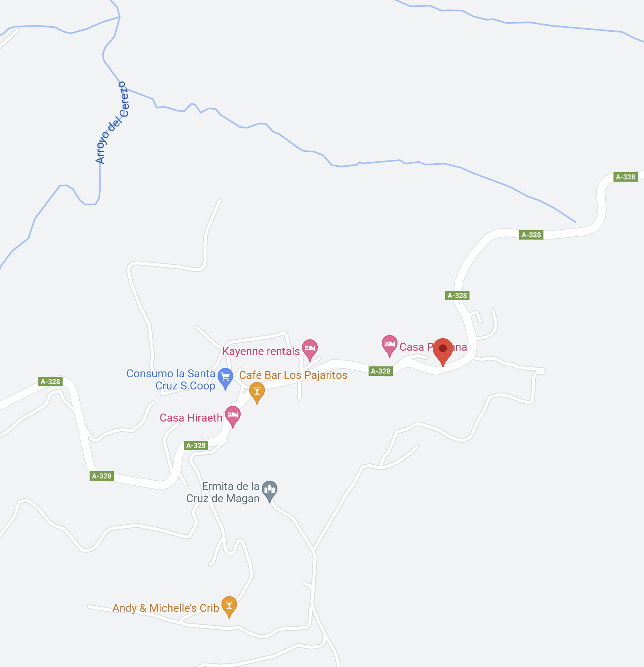The width and height of the screenshot is (644, 667).
Task: Open the Ermita de la Cruz de Magan label
Action: tap(223, 492)
